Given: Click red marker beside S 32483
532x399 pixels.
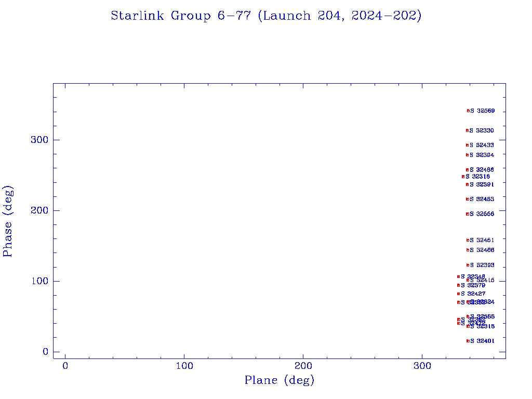Looking at the screenshot, I should 468,199.
